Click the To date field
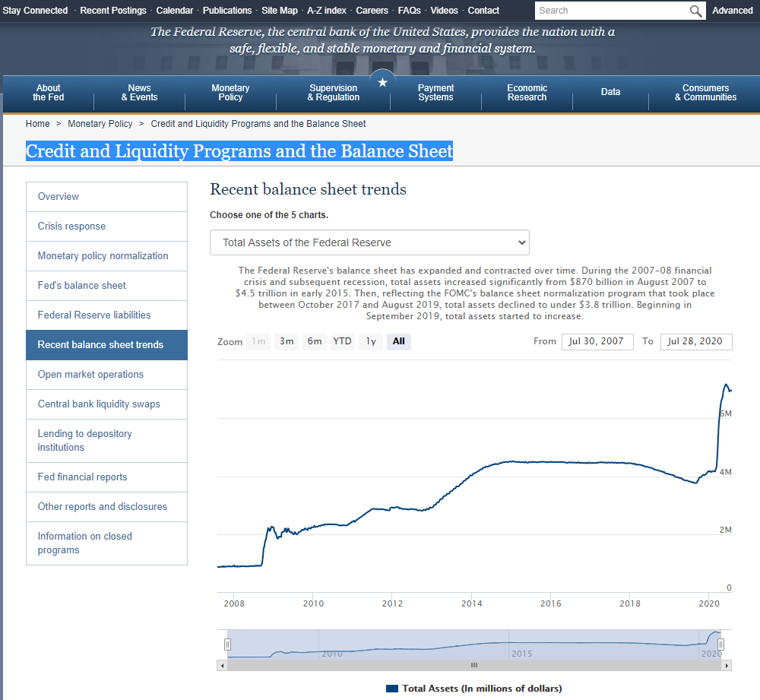 click(x=696, y=341)
